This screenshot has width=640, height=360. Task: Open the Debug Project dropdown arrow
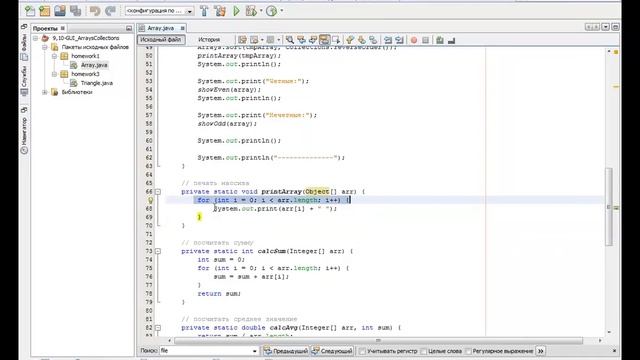point(261,11)
